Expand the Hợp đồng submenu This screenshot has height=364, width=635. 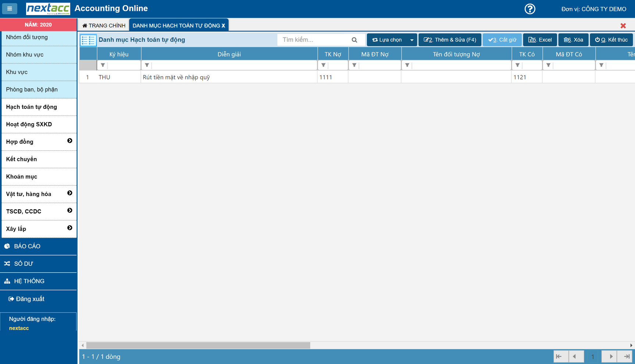tap(69, 141)
